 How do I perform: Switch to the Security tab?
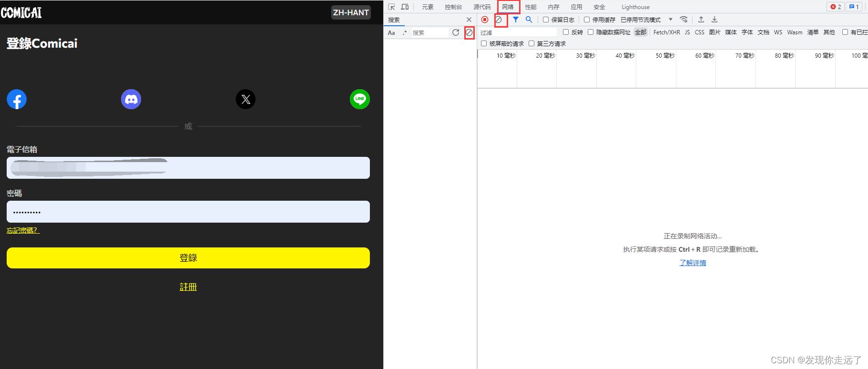coord(599,7)
